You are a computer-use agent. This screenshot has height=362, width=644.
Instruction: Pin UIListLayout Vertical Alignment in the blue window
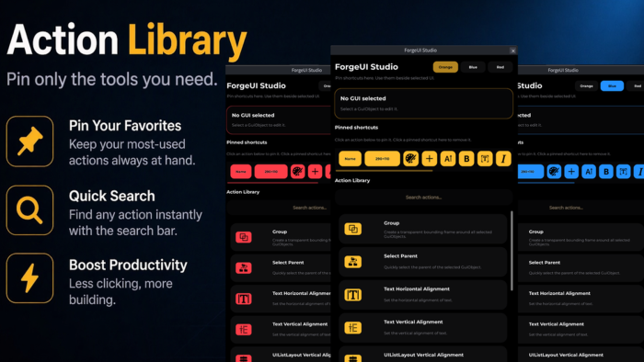pos(581,355)
